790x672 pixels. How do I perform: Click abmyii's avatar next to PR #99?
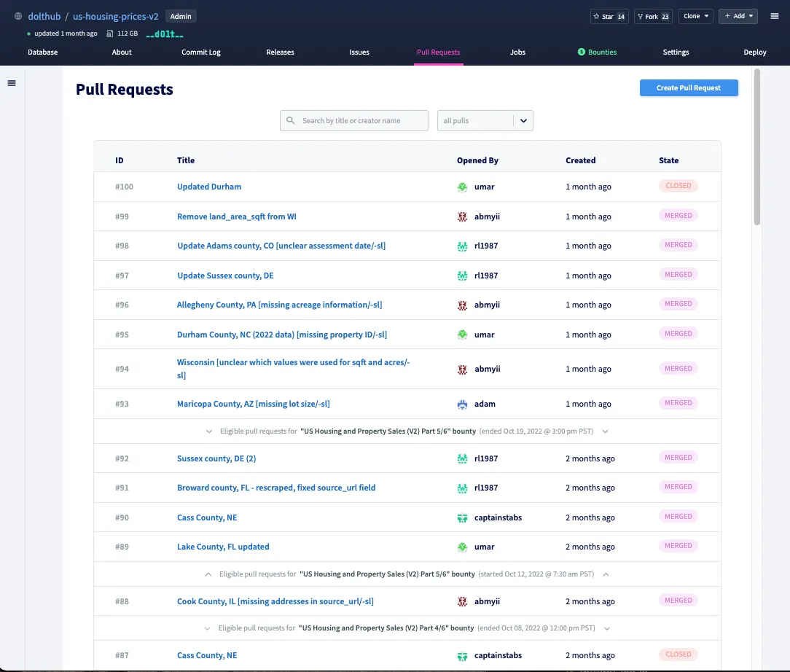coord(462,216)
